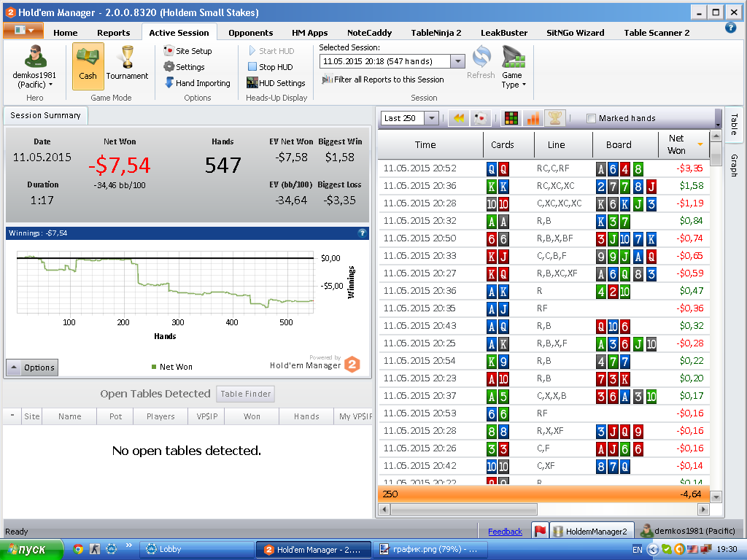Expand the graph Options button
This screenshot has width=747, height=560.
(32, 367)
